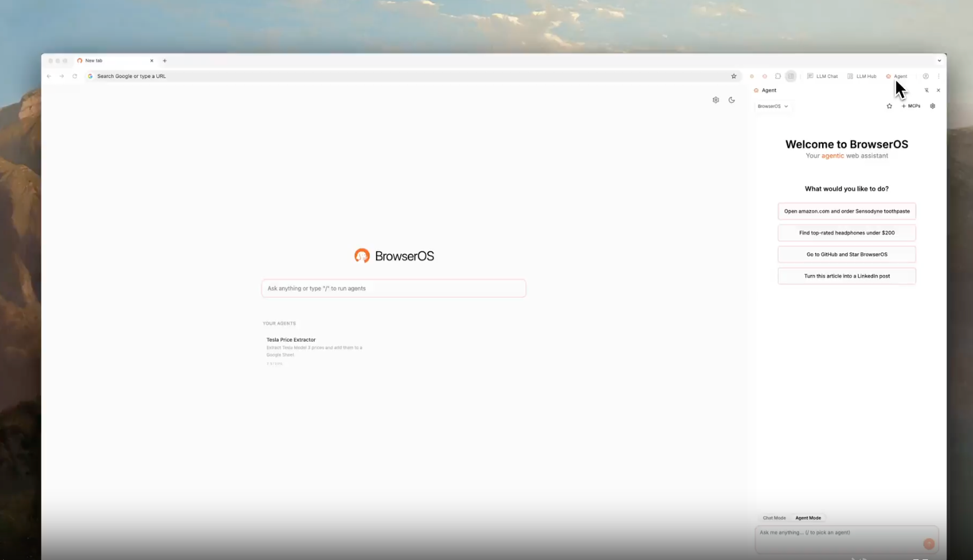Open the tab search chevron in the title bar
Screen dimensions: 973x560
coord(939,60)
